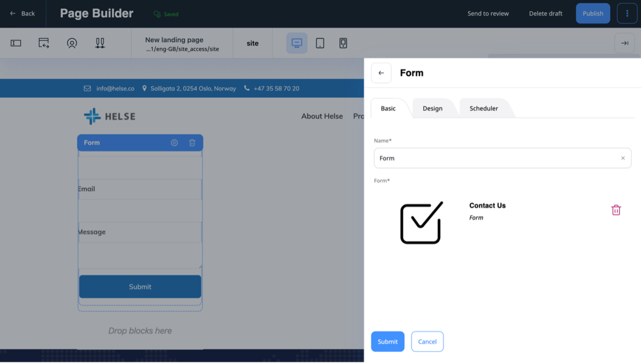Open About Helse navigation item

(322, 116)
